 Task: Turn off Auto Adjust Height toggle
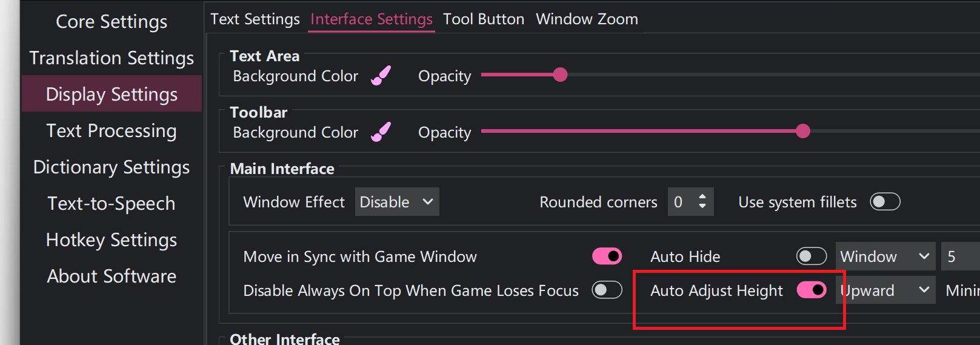(812, 290)
